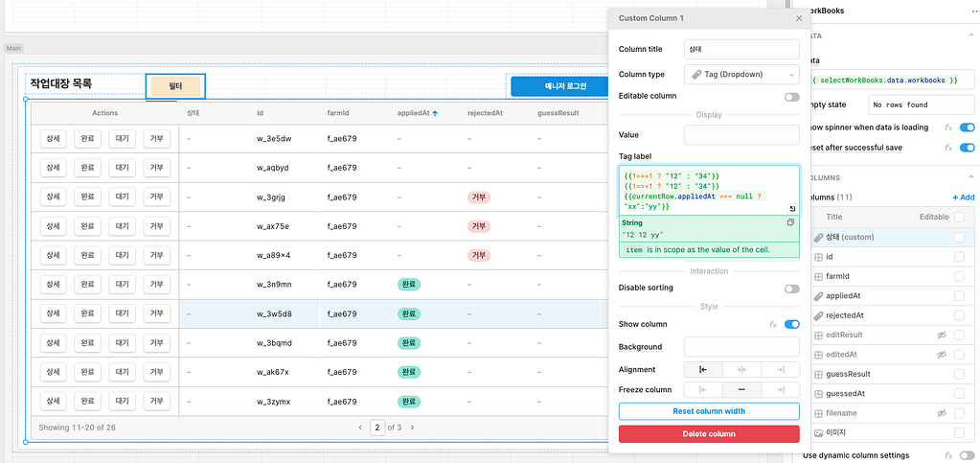
Task: Click Delete column button
Action: (709, 433)
